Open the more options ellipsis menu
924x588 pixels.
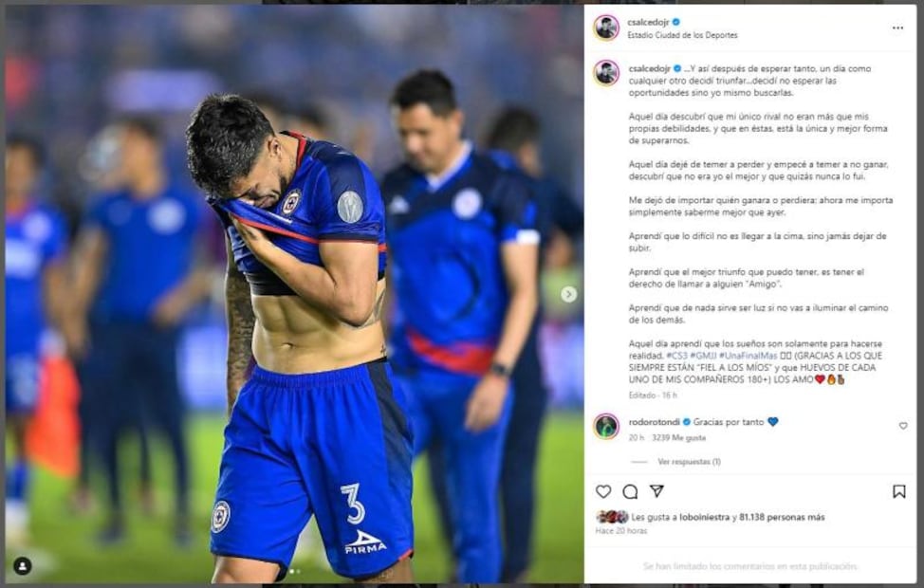click(897, 28)
